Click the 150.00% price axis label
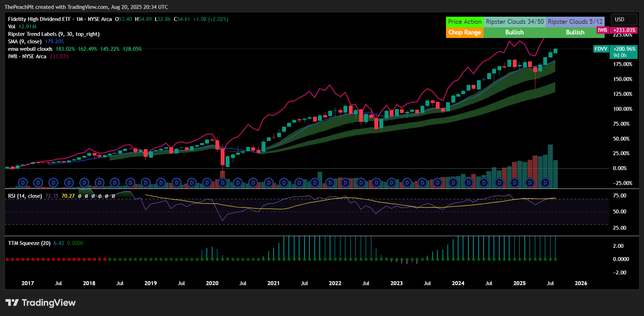This screenshot has height=316, width=644. 623,79
